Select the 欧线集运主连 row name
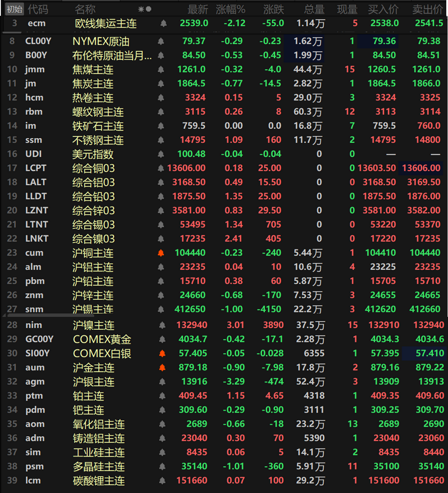Image resolution: width=448 pixels, height=493 pixels. [106, 23]
